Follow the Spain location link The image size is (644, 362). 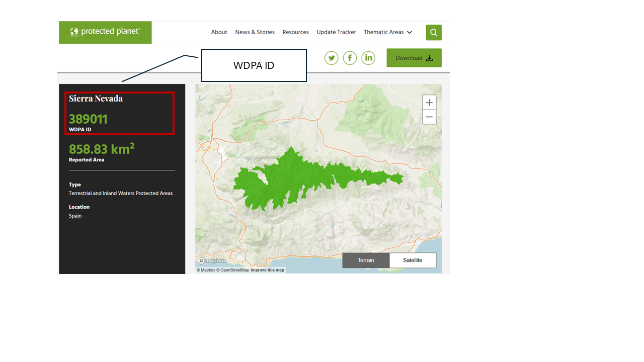tap(75, 216)
